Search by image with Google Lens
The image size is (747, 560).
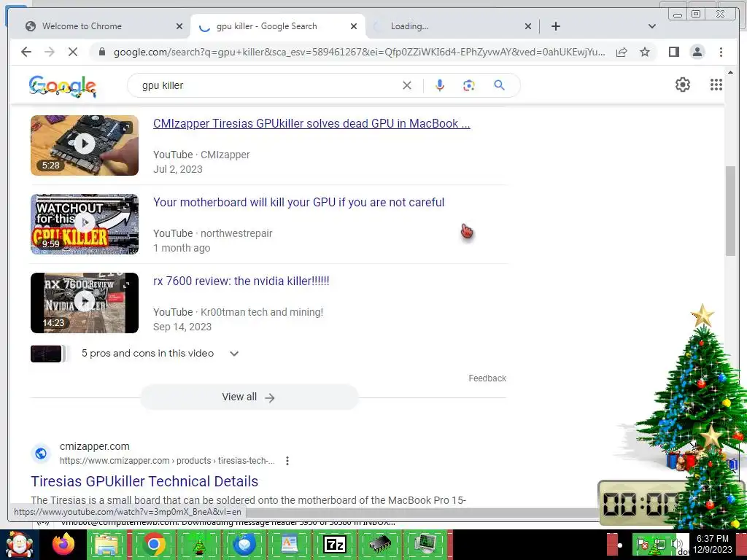(x=469, y=85)
